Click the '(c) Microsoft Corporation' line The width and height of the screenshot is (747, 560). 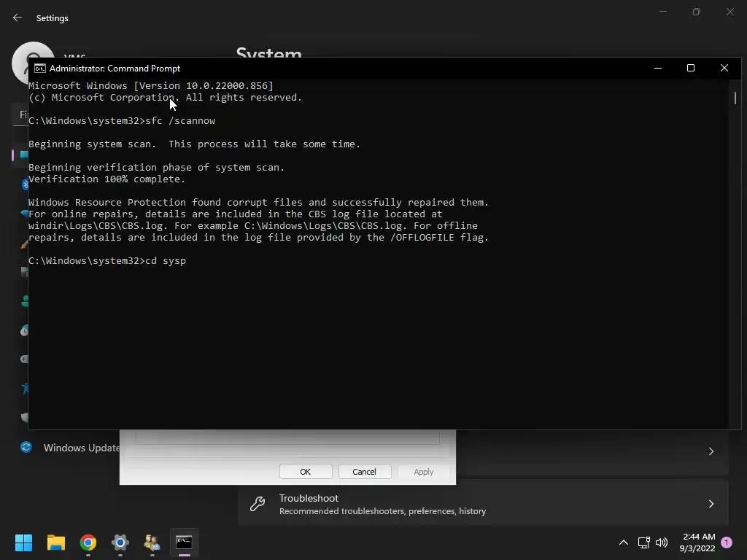166,98
